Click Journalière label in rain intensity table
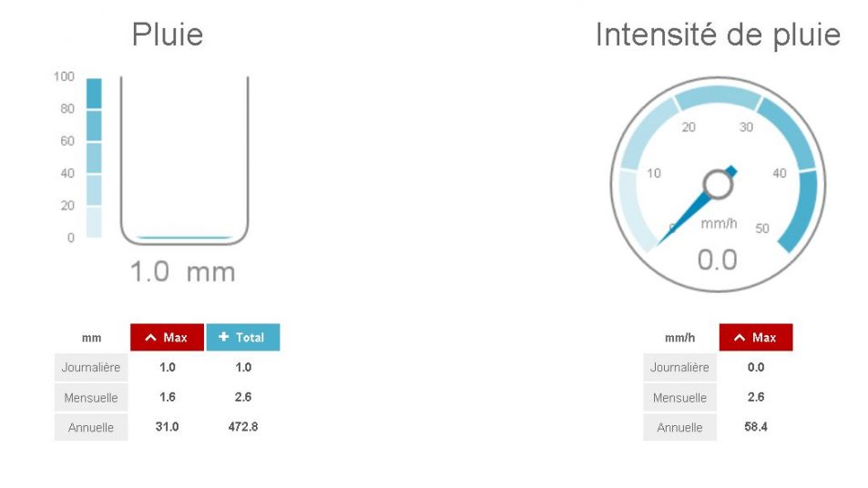 pyautogui.click(x=679, y=368)
